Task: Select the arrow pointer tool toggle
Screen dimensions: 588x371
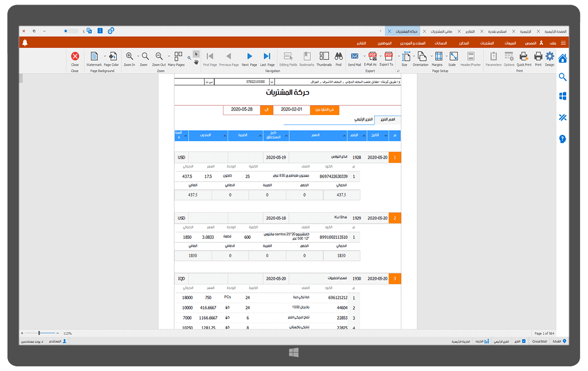Action: point(196,54)
